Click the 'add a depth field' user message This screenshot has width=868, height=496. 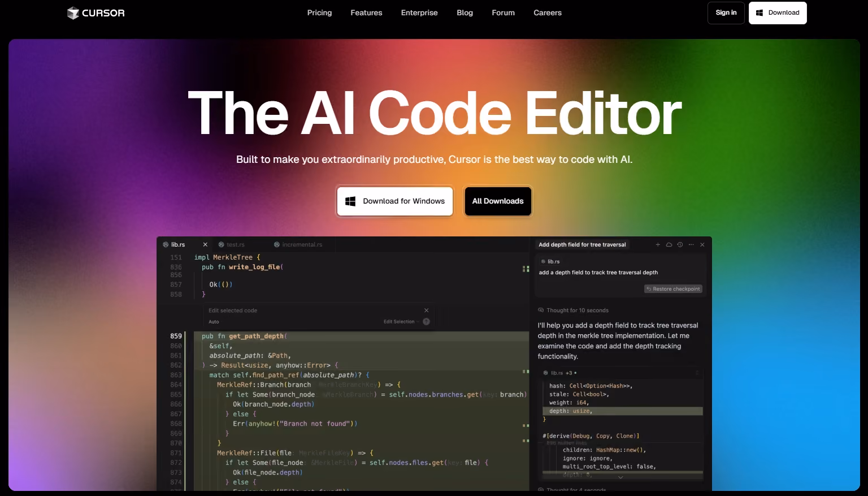coord(598,273)
